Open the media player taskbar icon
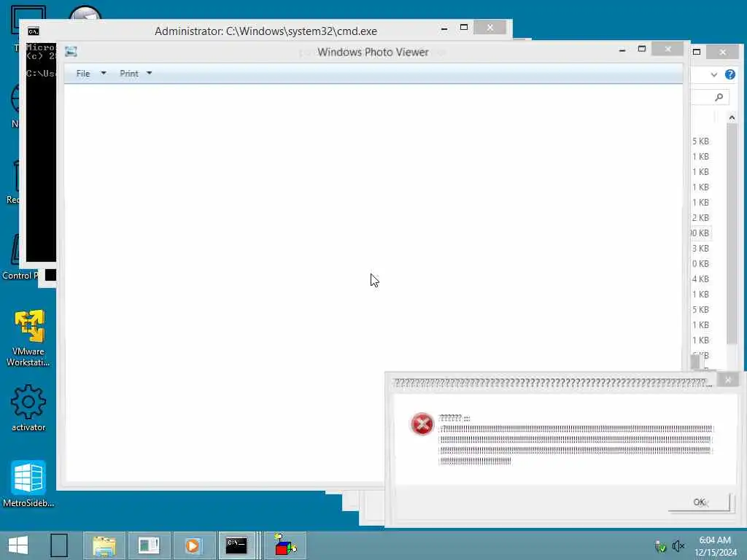The height and width of the screenshot is (560, 747). (x=193, y=545)
